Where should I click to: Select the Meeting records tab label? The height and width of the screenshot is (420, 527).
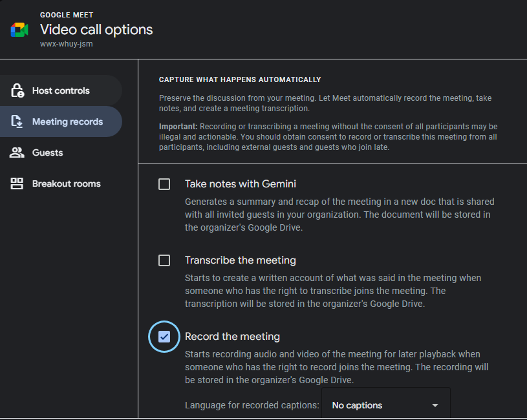tap(67, 121)
